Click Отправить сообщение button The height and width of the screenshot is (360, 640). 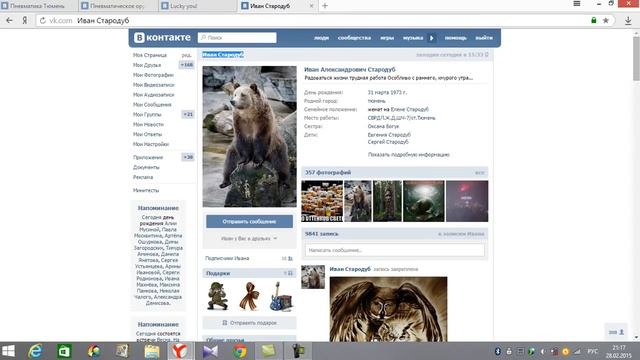click(249, 222)
